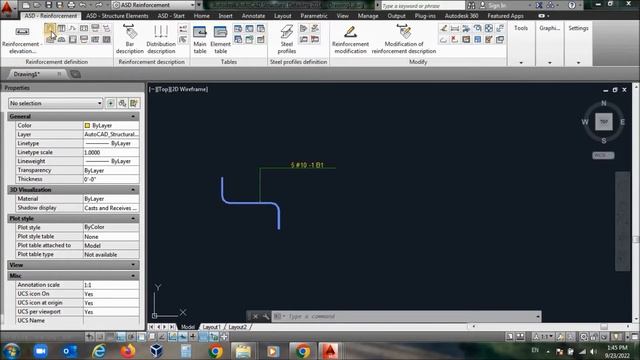640x360 pixels.
Task: Click the N compass direction on ViewCube
Action: [603, 103]
